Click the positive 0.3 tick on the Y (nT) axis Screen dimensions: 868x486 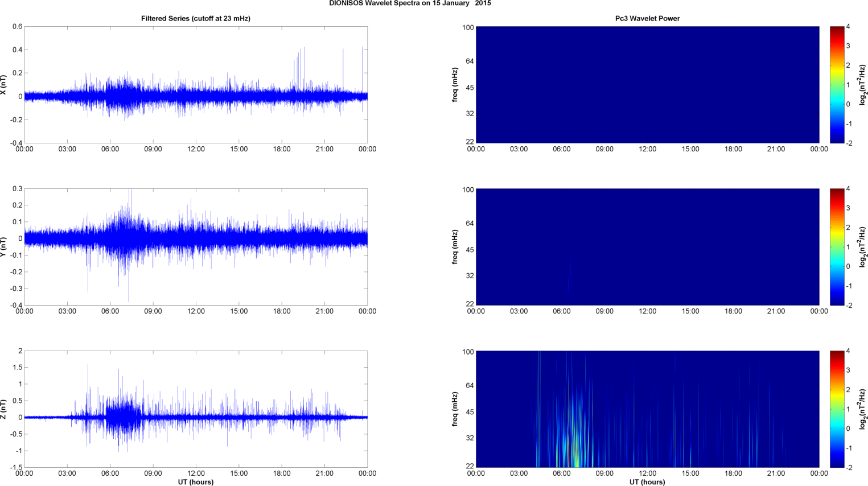[x=17, y=189]
